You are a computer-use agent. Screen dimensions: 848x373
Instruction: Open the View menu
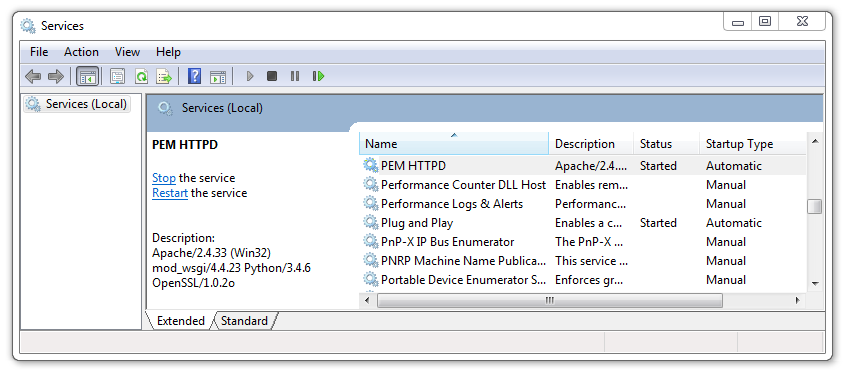[x=127, y=52]
